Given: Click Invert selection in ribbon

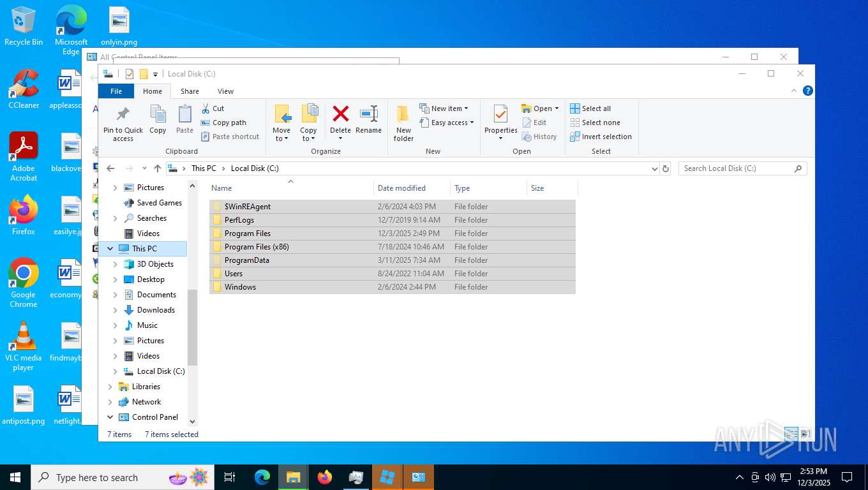Looking at the screenshot, I should click(x=601, y=137).
